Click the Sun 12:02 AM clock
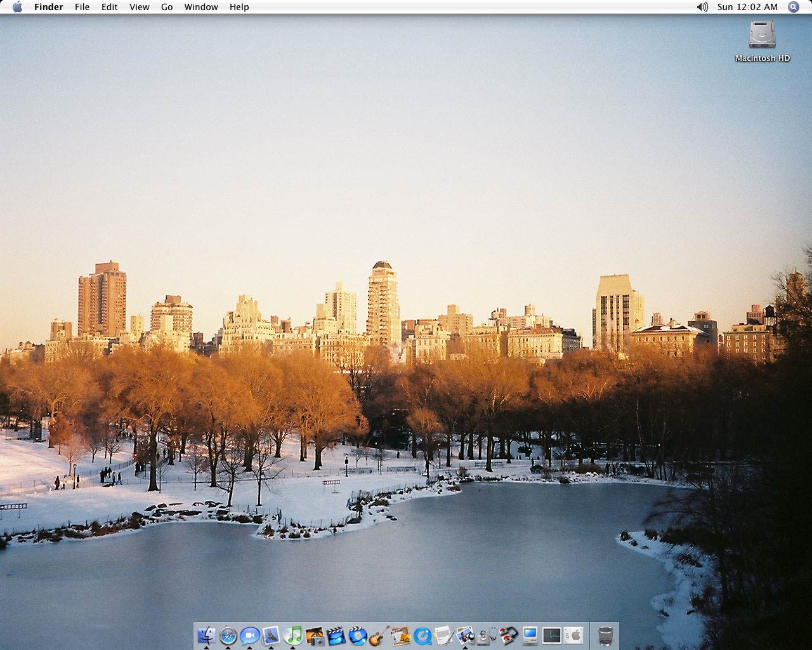 click(x=747, y=7)
